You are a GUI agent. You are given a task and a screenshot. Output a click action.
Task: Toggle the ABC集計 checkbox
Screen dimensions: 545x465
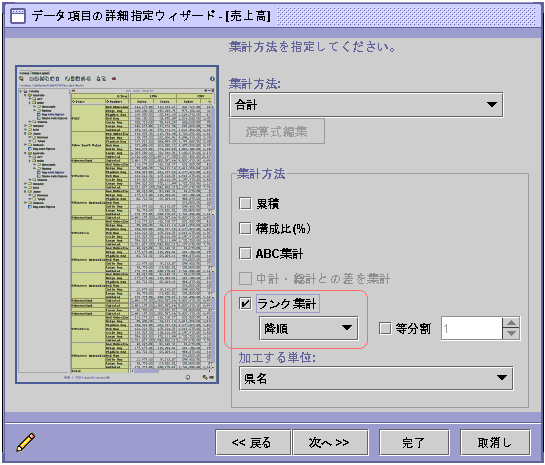[245, 253]
